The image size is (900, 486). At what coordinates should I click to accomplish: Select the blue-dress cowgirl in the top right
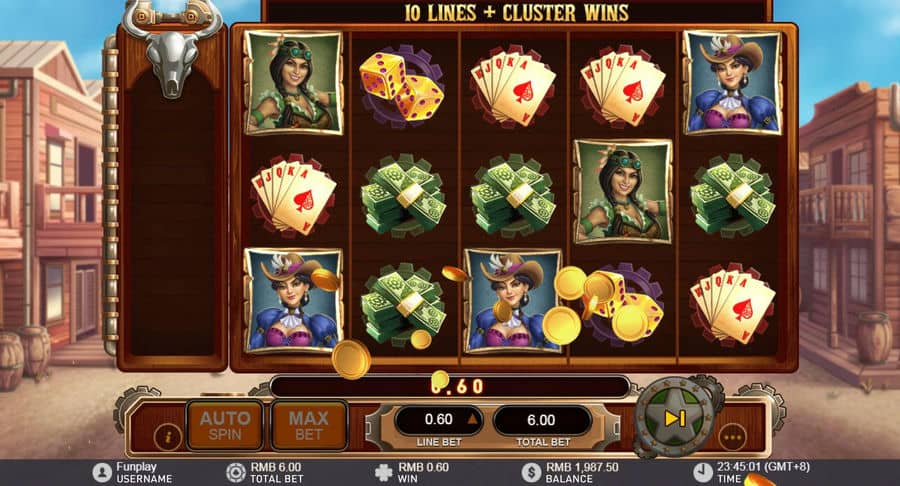[732, 83]
